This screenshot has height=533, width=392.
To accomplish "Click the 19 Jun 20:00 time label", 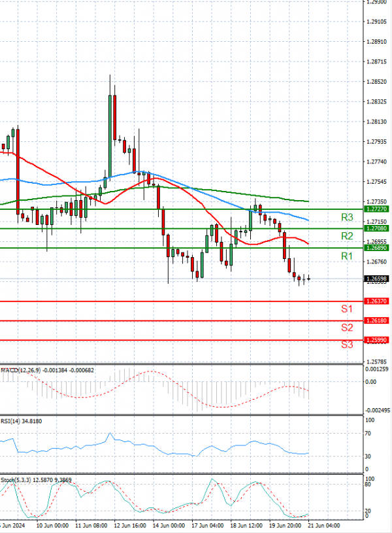I will point(286,526).
